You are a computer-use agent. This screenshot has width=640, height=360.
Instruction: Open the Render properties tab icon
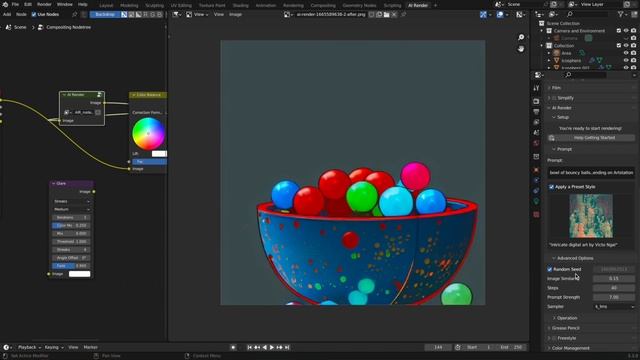click(x=536, y=101)
